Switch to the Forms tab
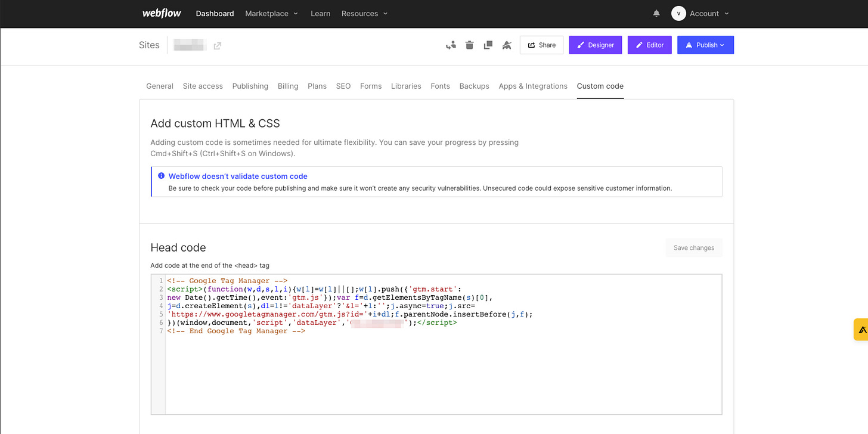This screenshot has height=434, width=868. coord(371,86)
